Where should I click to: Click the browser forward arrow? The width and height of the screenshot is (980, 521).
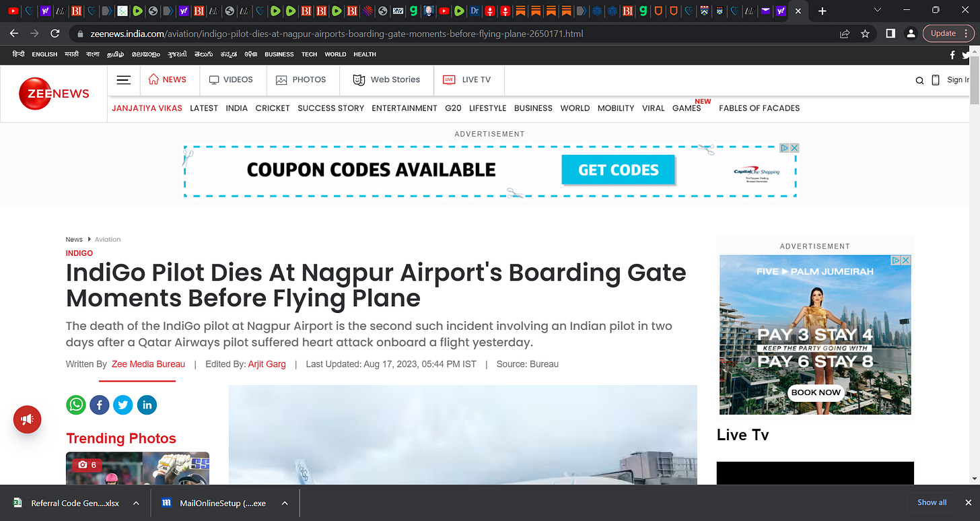point(35,33)
